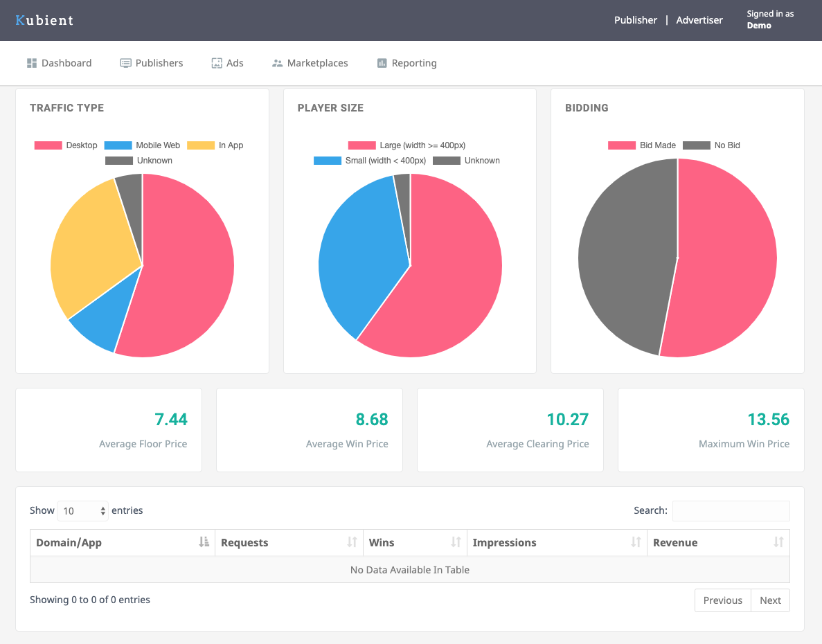Switch to Publisher view
822x644 pixels.
click(x=636, y=20)
